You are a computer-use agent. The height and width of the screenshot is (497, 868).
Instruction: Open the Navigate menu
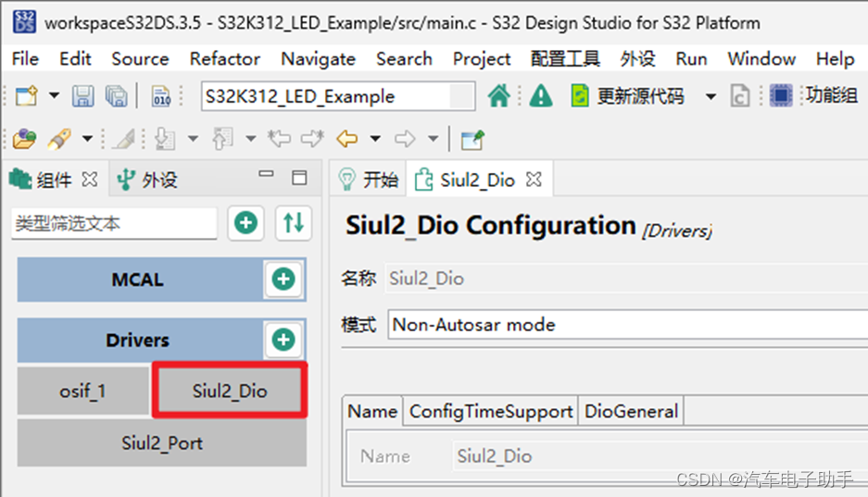(x=319, y=58)
